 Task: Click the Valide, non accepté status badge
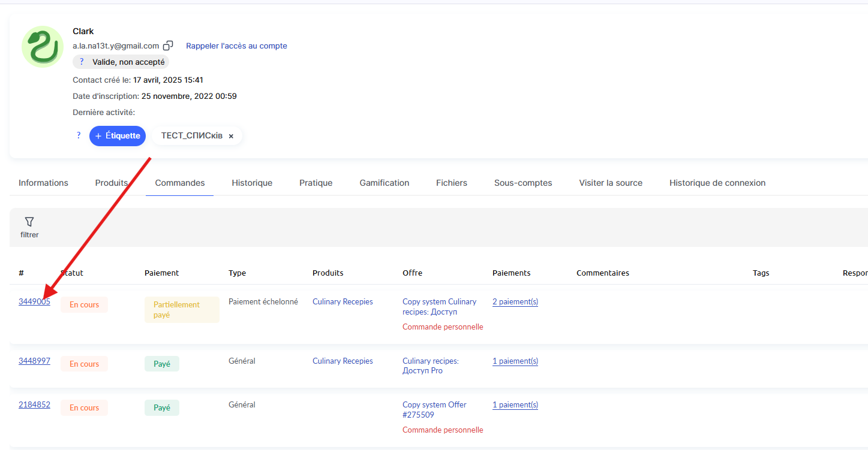121,62
